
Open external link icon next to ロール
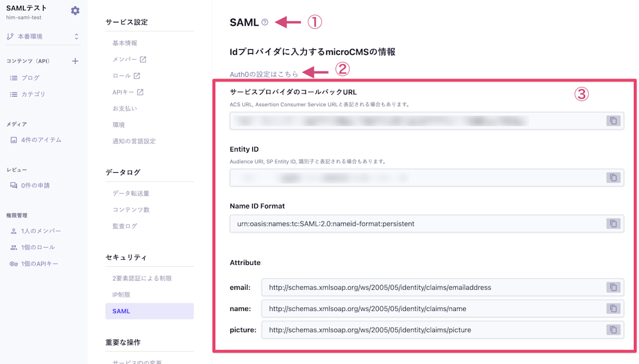pyautogui.click(x=136, y=75)
